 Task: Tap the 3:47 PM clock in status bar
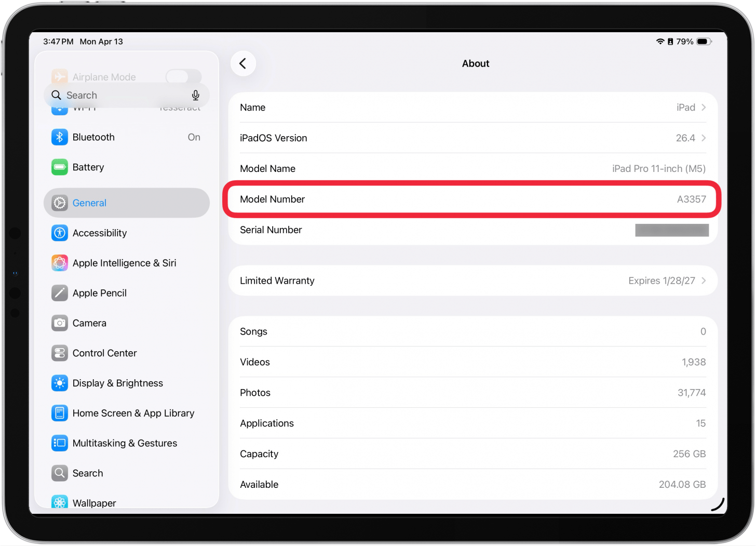pos(58,42)
